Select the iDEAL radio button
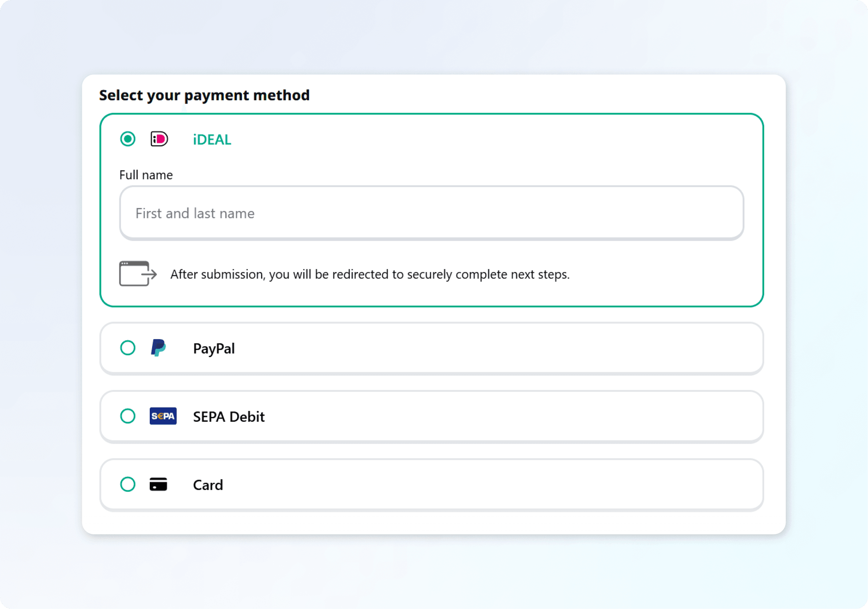The height and width of the screenshot is (609, 868). pos(128,139)
